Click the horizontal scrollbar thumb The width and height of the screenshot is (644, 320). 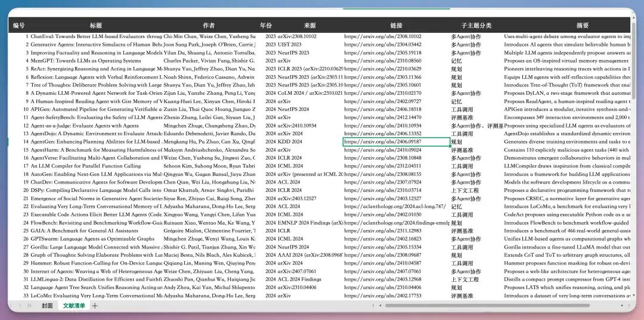(x=487, y=306)
